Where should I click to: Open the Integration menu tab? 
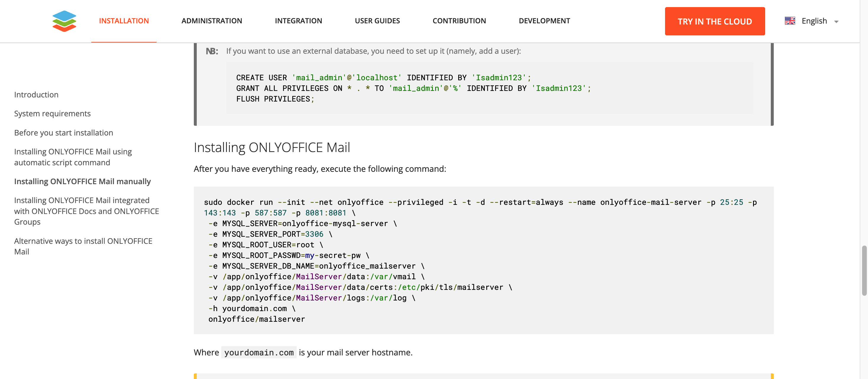[298, 21]
